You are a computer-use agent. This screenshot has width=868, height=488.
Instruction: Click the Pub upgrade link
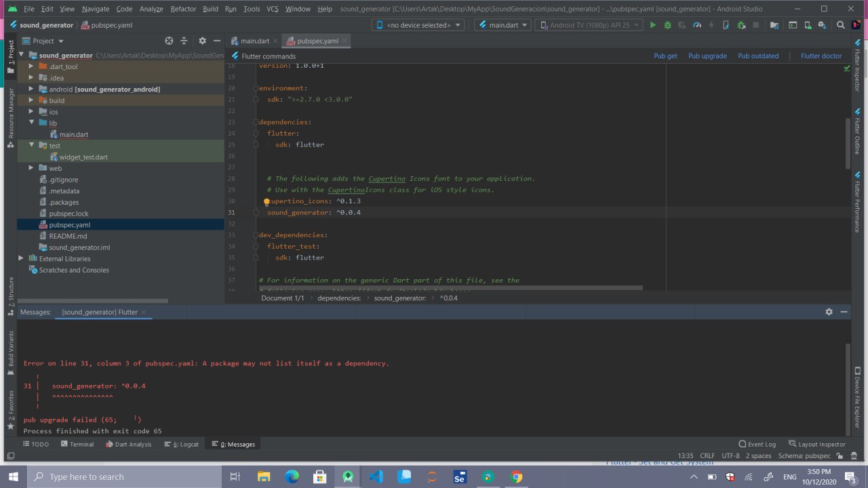[x=707, y=56]
